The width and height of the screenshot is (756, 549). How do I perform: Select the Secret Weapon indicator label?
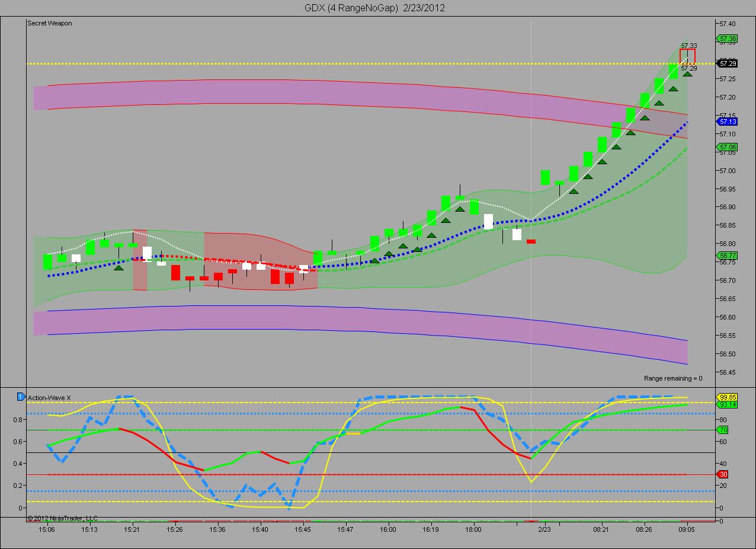(x=50, y=23)
